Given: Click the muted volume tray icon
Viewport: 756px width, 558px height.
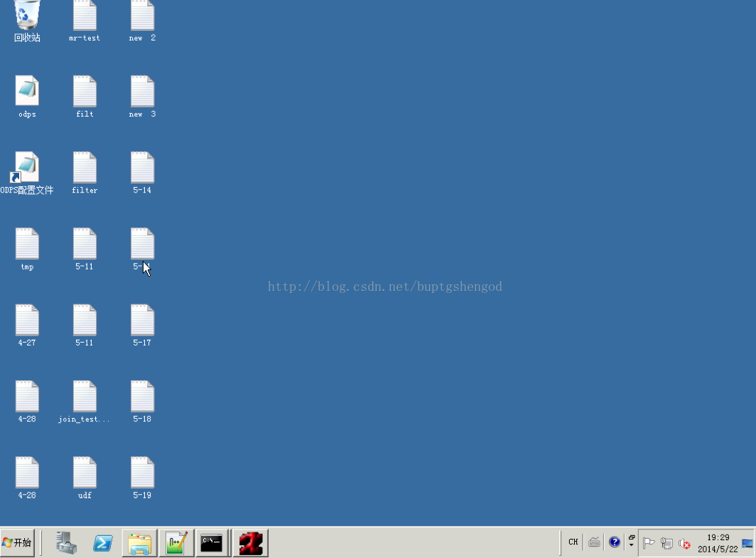Looking at the screenshot, I should click(x=684, y=544).
